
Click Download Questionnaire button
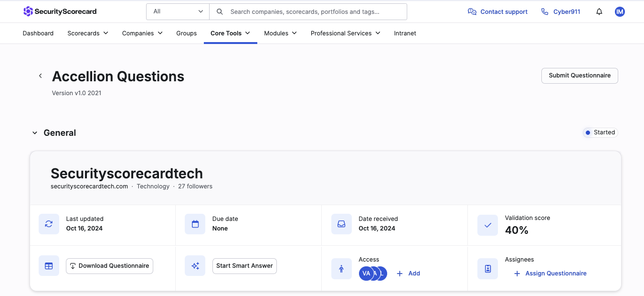[109, 266]
